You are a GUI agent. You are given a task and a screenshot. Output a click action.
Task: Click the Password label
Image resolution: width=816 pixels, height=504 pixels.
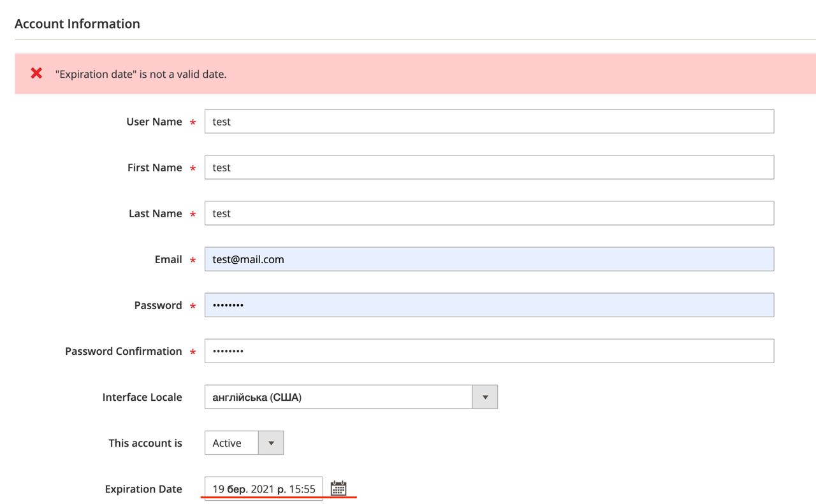coord(158,305)
